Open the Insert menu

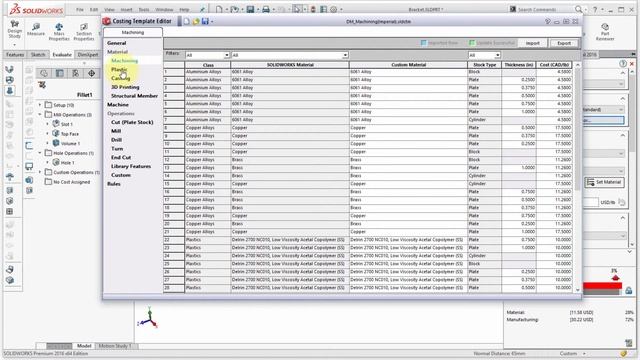pyautogui.click(x=126, y=9)
